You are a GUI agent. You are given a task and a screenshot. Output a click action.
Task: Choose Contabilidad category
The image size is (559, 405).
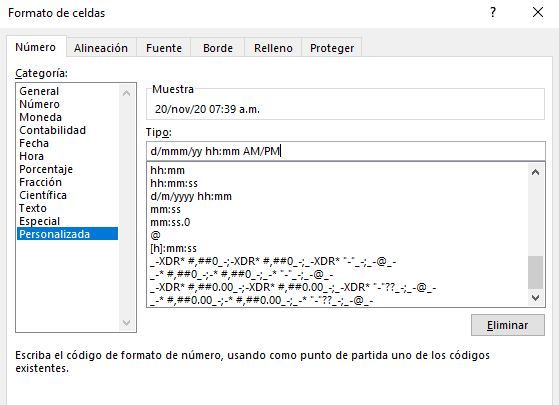point(67,130)
